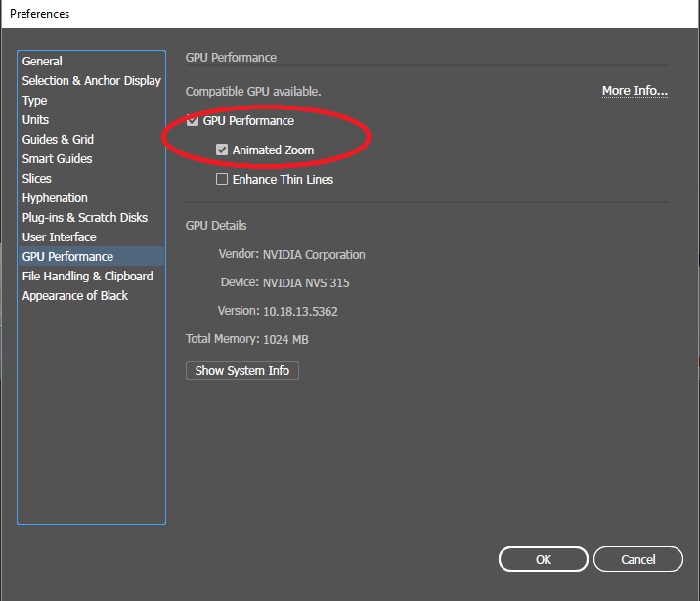Open Hyphenation preferences
The height and width of the screenshot is (601, 700).
tap(91, 198)
